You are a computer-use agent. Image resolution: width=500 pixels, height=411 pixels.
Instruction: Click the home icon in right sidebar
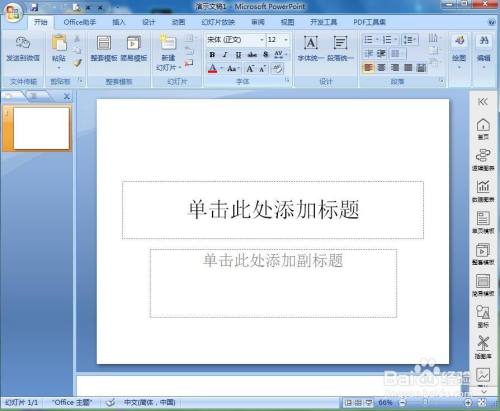click(x=483, y=125)
